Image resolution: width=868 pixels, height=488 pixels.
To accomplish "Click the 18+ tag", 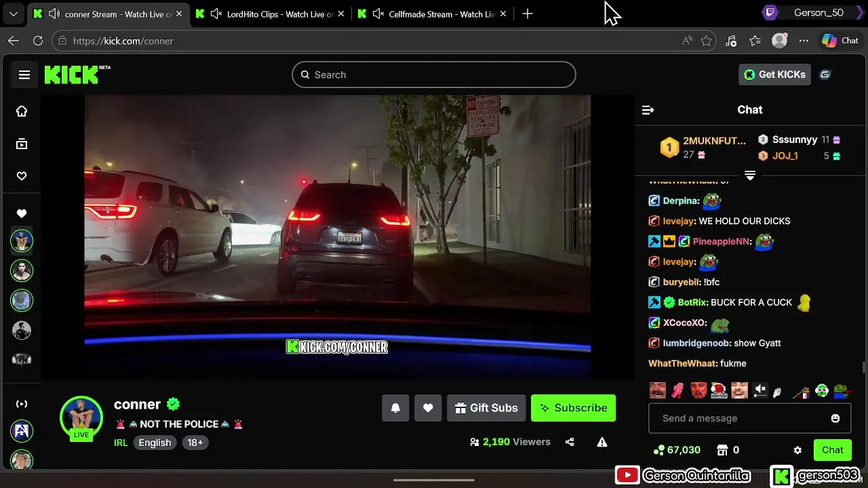I will click(x=195, y=443).
